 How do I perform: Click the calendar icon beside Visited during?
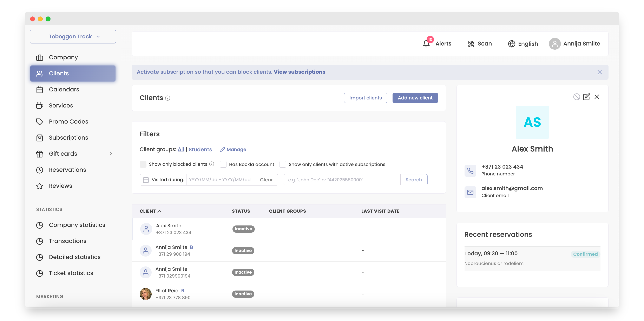tap(146, 180)
